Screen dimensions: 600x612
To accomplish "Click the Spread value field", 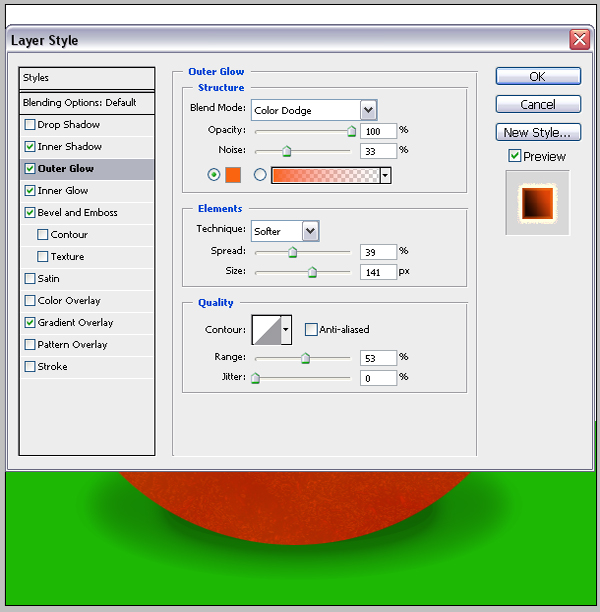I will tap(378, 252).
